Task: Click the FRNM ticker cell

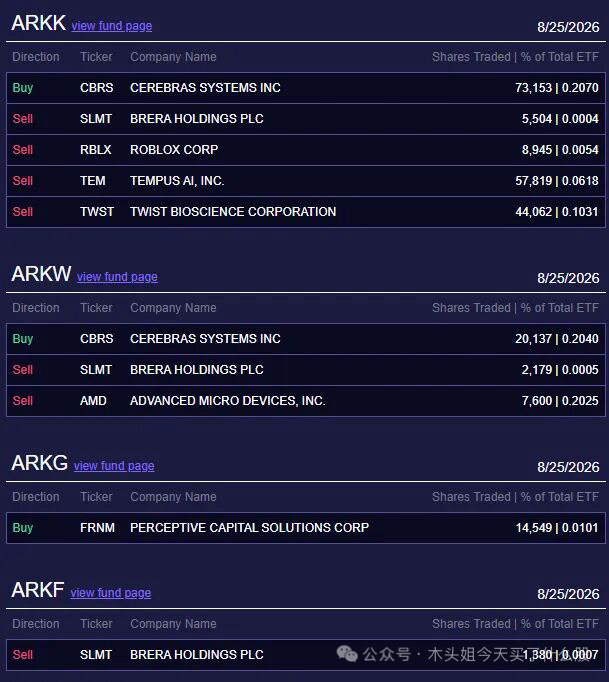Action: pos(97,528)
